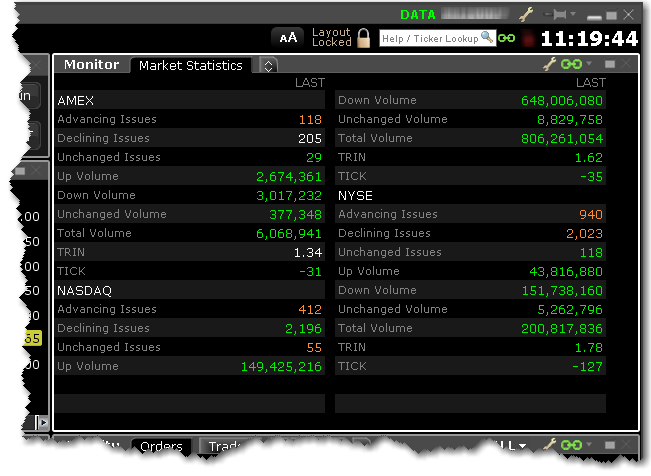The image size is (651, 476).
Task: Click the LAST column header in left table
Action: pyautogui.click(x=309, y=83)
